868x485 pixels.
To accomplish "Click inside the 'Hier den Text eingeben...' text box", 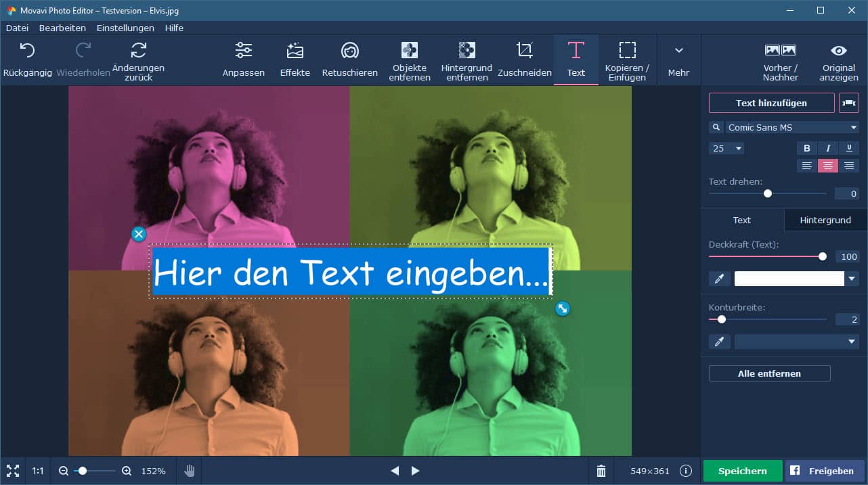I will point(351,271).
